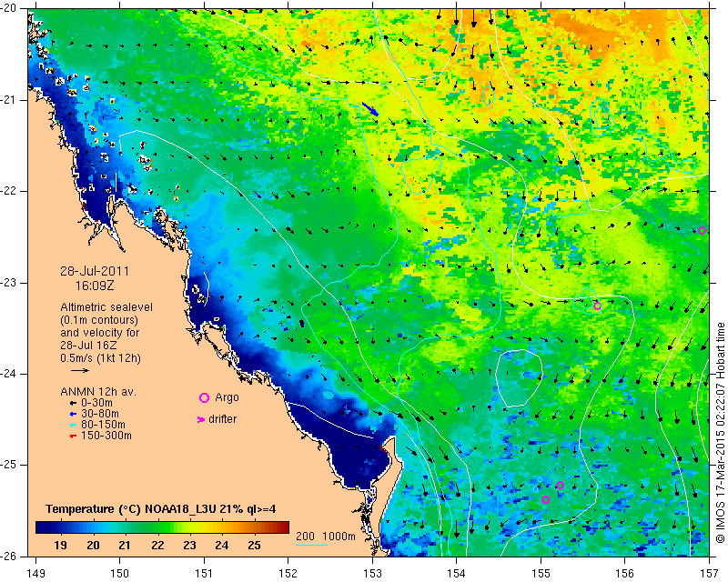Viewport: 728px width, 582px height.
Task: Click the 'Argo' legend label text
Action: pyautogui.click(x=227, y=397)
